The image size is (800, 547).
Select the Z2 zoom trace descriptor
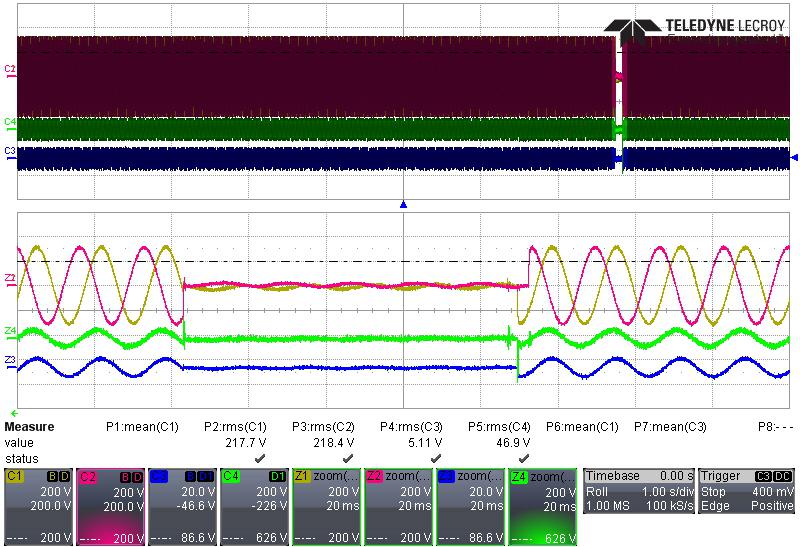tap(397, 505)
